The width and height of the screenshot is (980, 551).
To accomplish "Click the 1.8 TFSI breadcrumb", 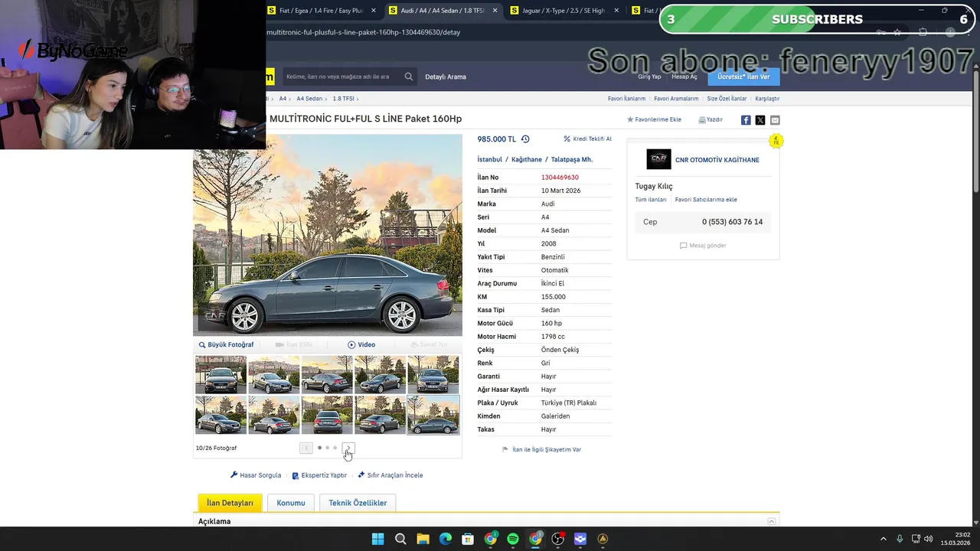I will click(343, 99).
